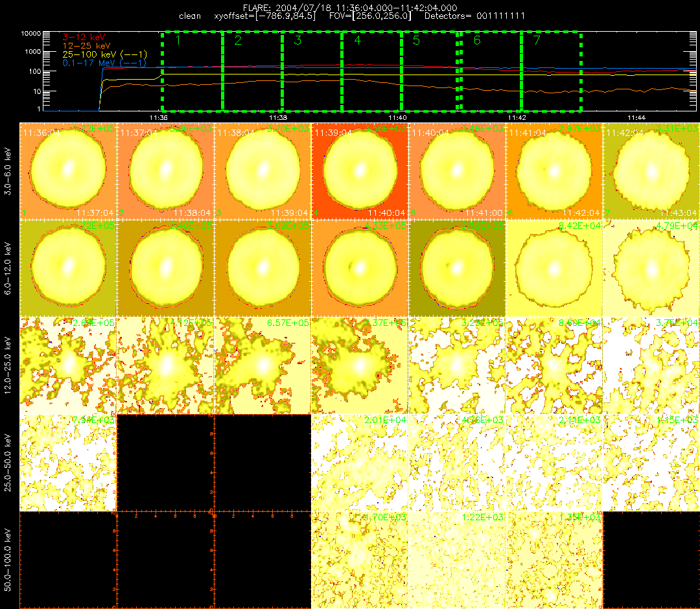The width and height of the screenshot is (700, 609).
Task: Open the 12.0-25.0 keV image labeled 4.12E+05
Action: click(166, 365)
